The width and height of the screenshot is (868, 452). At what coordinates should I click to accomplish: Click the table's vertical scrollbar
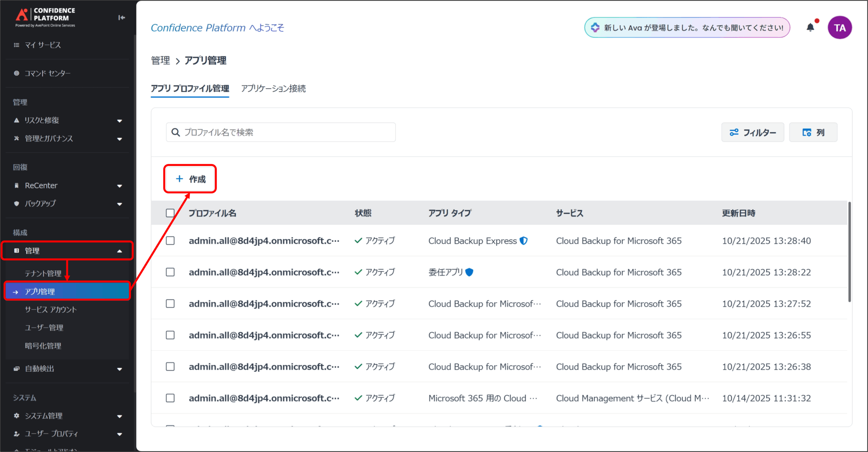pos(849,251)
